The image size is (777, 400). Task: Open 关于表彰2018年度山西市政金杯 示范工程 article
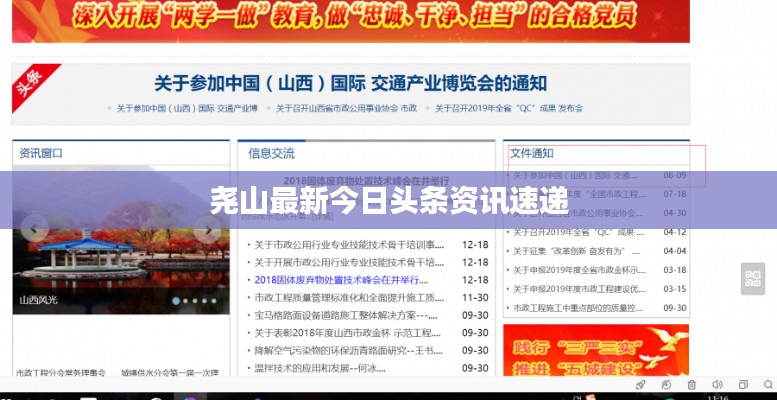[347, 333]
